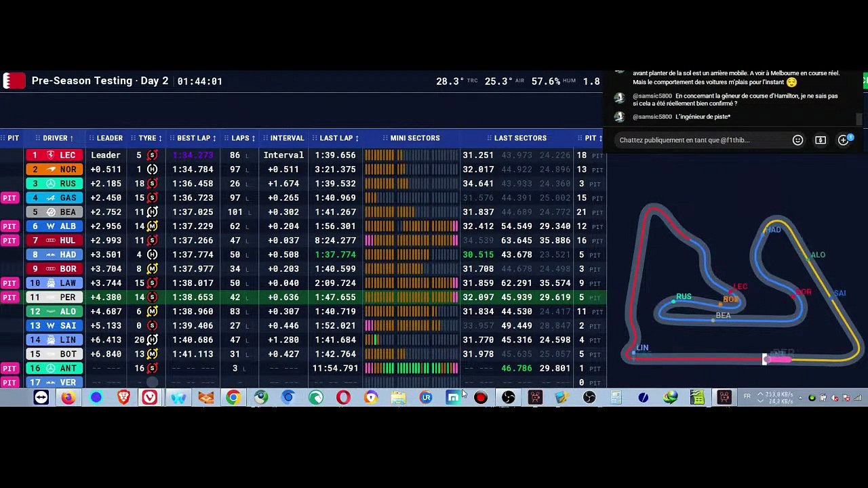Click the 57.6% humidity reading
Screen dimensions: 868x488
(546, 81)
